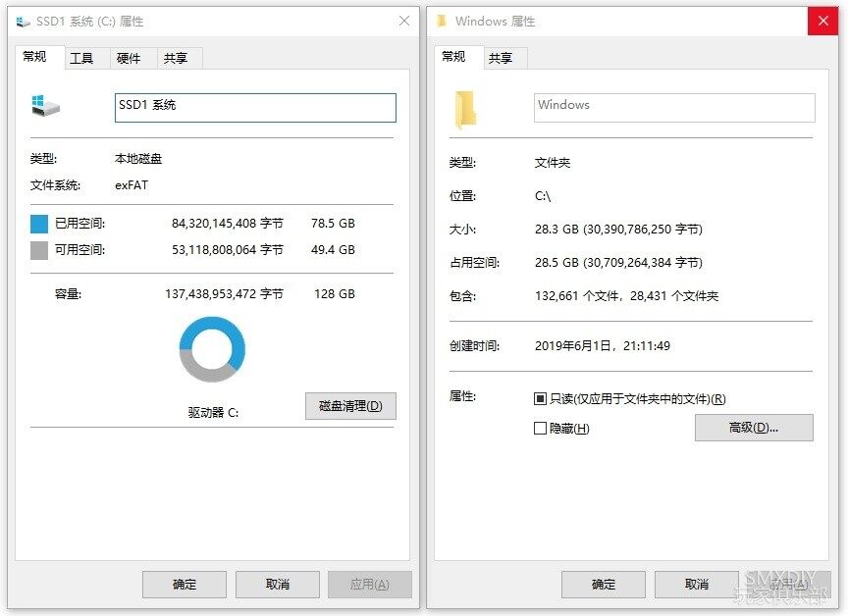Image resolution: width=848 pixels, height=616 pixels.
Task: Click size on disk 28.5 GB value
Action: tap(618, 263)
